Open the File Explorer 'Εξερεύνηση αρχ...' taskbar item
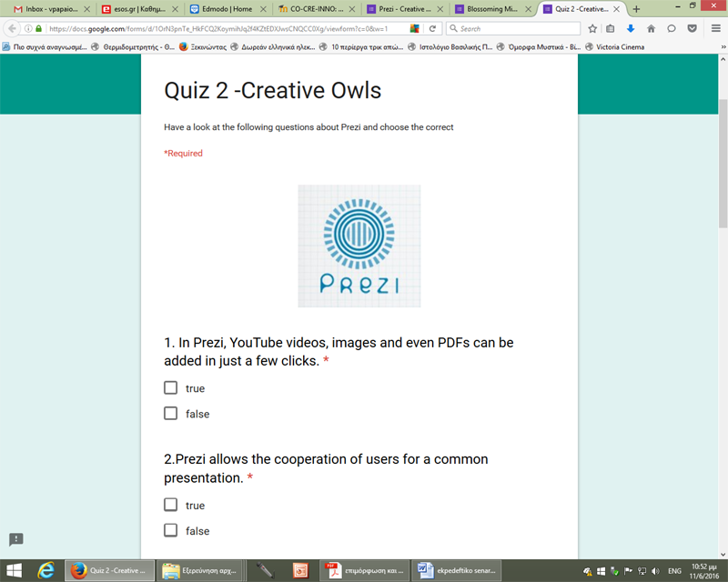Viewport: 728px width, 582px height. pos(200,570)
